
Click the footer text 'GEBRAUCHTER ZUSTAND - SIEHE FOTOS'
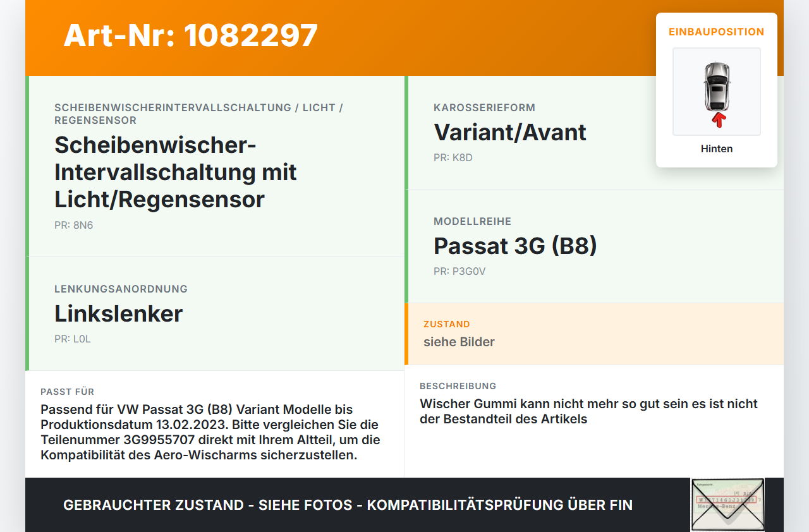click(x=208, y=505)
